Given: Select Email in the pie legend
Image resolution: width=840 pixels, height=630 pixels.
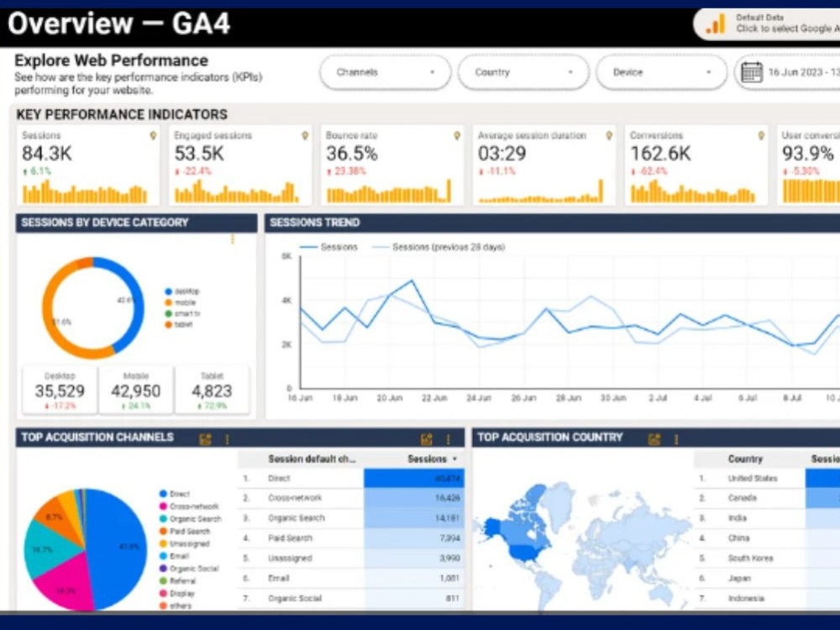Looking at the screenshot, I should coord(175,556).
